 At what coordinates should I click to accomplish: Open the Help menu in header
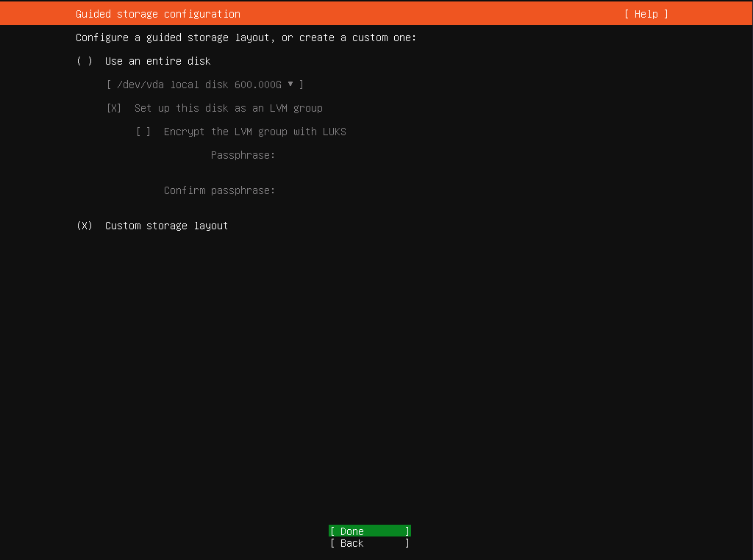pos(646,14)
